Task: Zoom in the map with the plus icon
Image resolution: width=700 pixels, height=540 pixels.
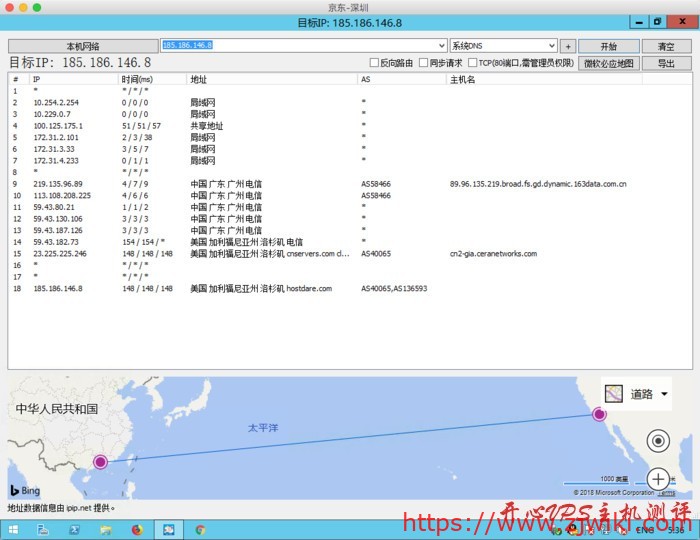Action: click(x=658, y=479)
